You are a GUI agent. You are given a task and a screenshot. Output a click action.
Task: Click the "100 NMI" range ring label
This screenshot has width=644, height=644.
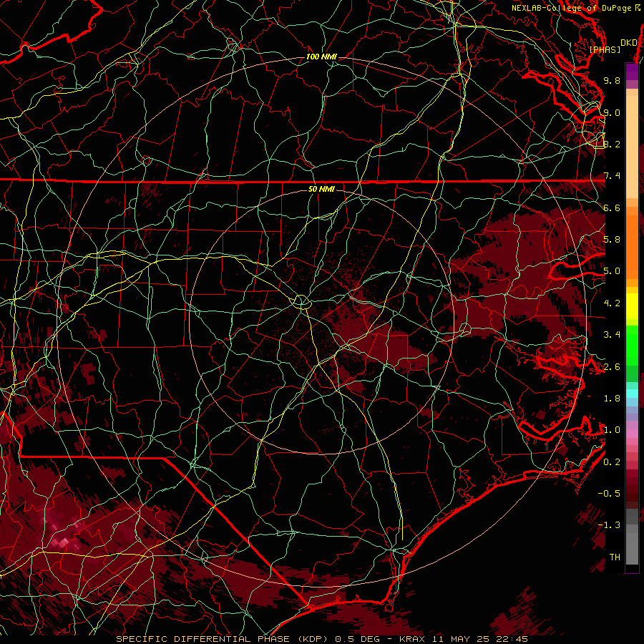tap(321, 57)
